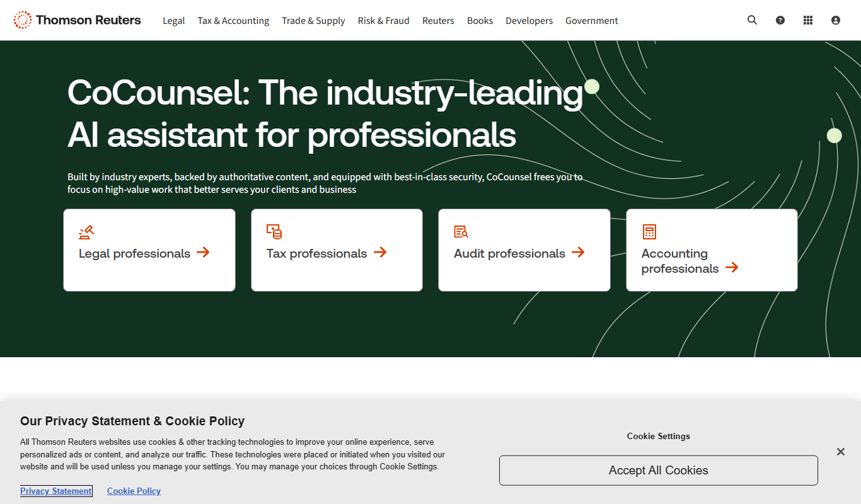Open the apps grid icon
Screen dimensions: 861x504
808,20
